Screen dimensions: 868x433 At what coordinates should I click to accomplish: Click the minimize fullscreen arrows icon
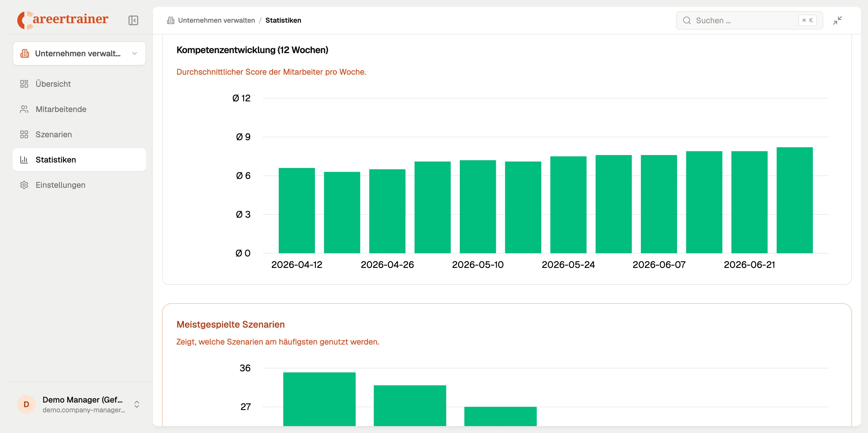tap(837, 21)
